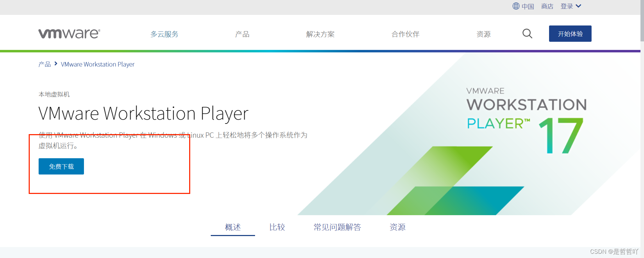This screenshot has height=258, width=644.
Task: Click the 本地虚拟机 label text
Action: point(54,94)
